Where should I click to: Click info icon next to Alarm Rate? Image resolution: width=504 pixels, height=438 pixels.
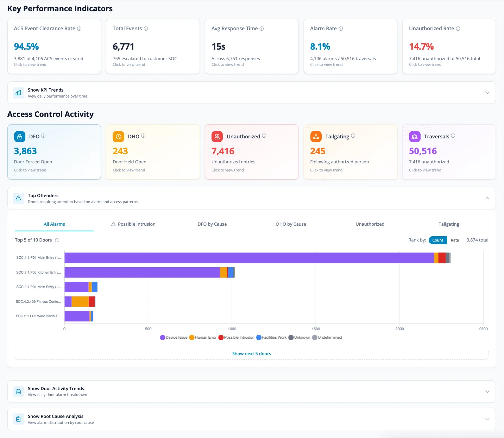coord(341,29)
